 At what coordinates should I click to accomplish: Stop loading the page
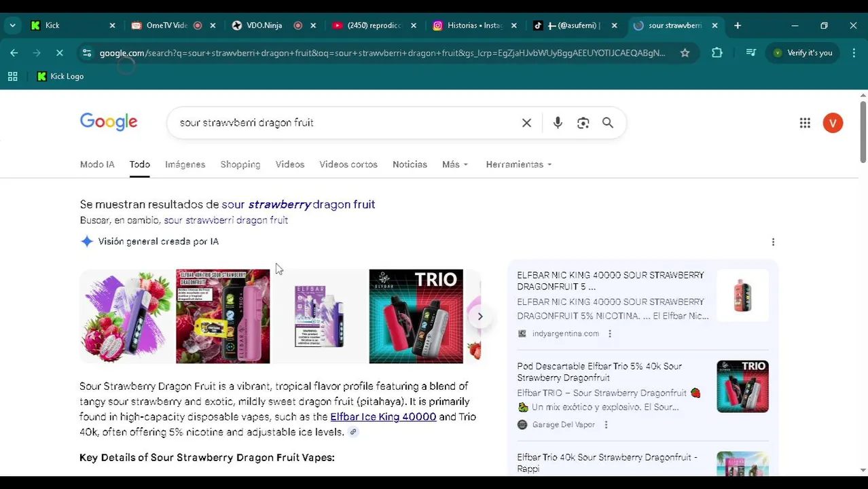[x=59, y=53]
